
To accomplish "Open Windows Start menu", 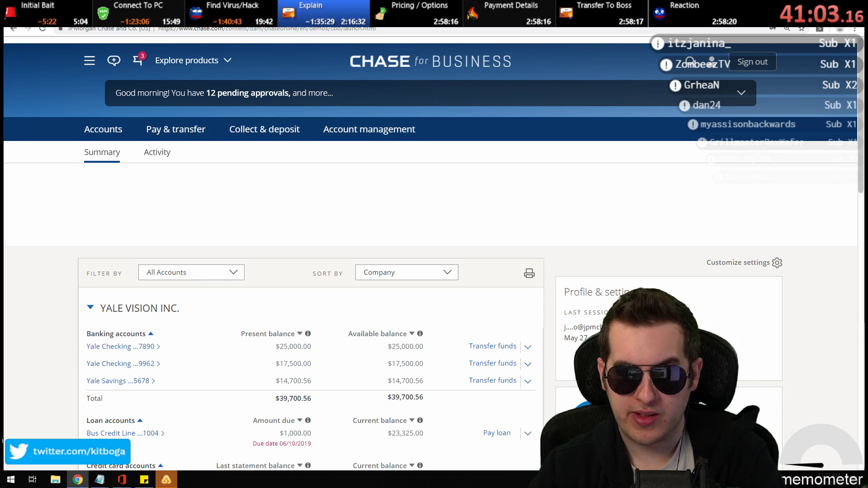I will [x=10, y=479].
